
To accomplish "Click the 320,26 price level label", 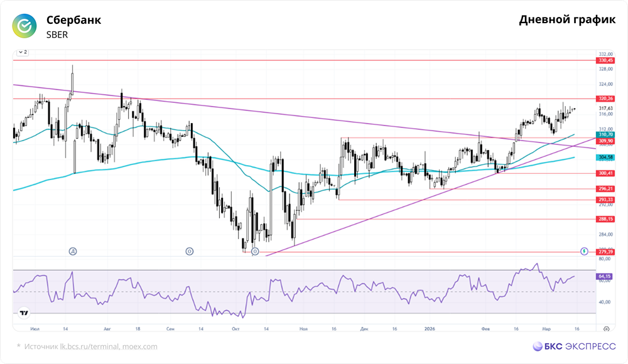I will (x=605, y=99).
